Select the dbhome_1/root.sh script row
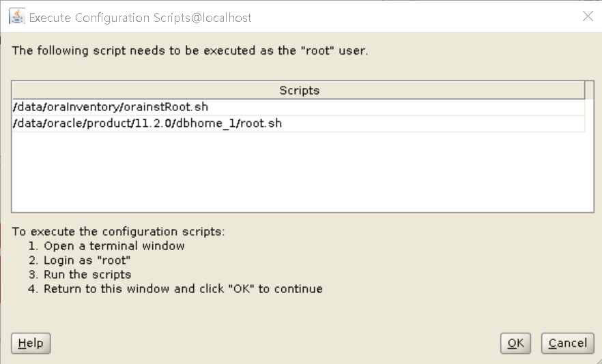This screenshot has width=602, height=364. (298, 123)
